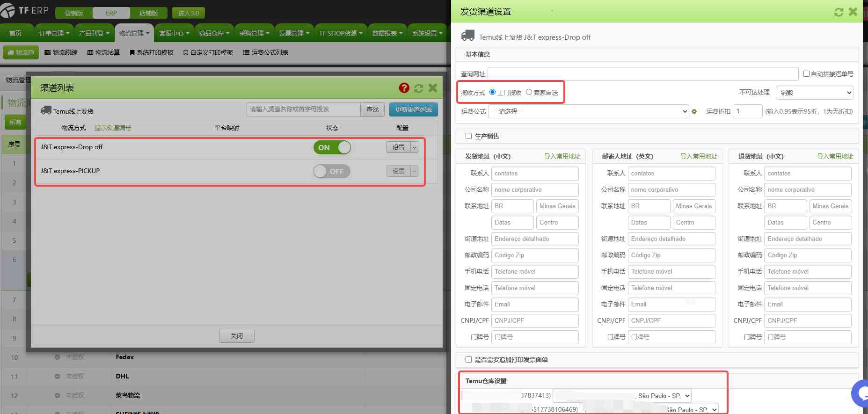This screenshot has width=868, height=414.
Task: Focus 退货地址 邮政编码 Código Zip field
Action: click(x=808, y=255)
